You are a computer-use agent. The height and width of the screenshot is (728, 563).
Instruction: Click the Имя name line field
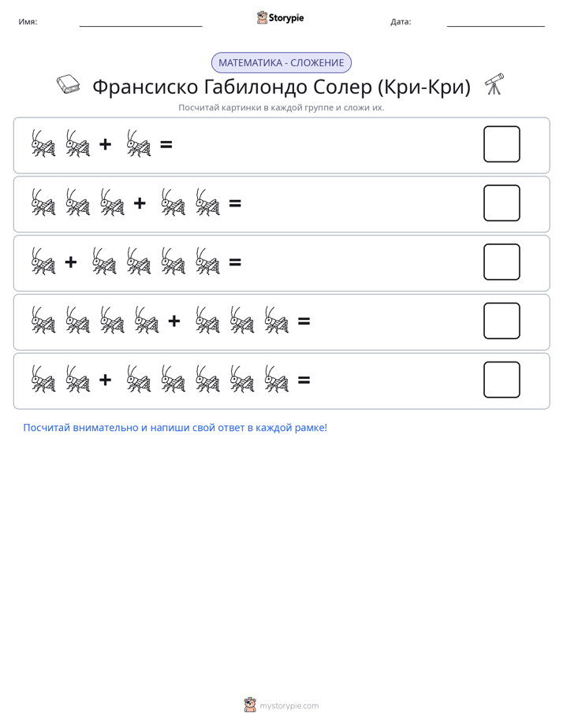tap(140, 22)
